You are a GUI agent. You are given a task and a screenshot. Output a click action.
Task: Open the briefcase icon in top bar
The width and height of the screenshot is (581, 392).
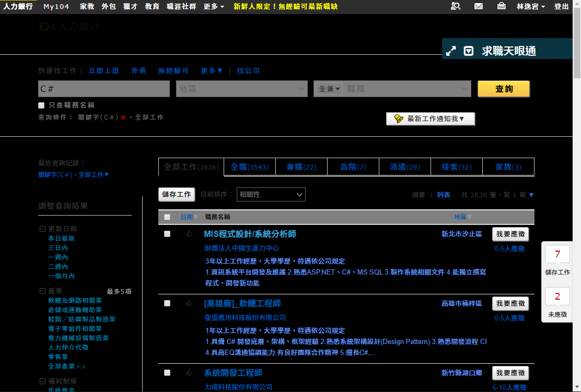point(501,6)
